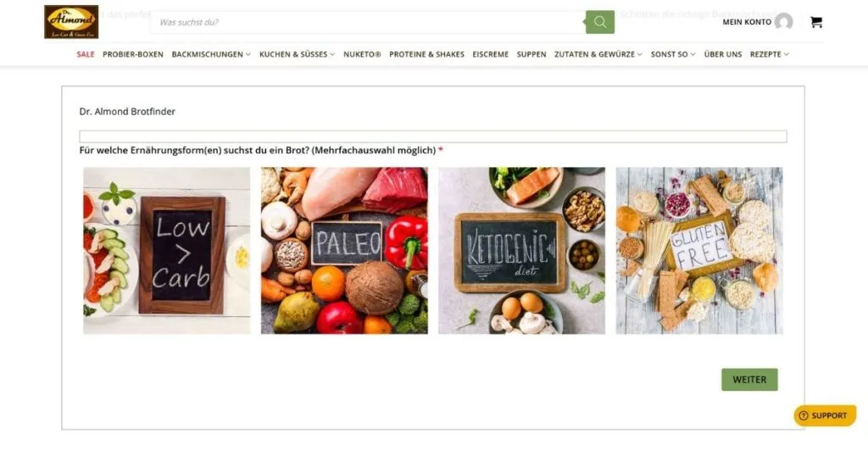This screenshot has height=456, width=868.
Task: Click the 'Was suchst du?' search field
Action: click(x=368, y=22)
